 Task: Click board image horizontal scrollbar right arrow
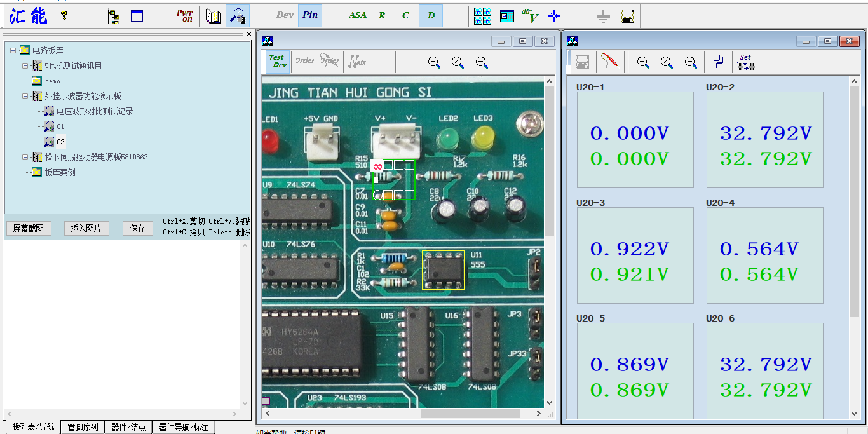(539, 413)
